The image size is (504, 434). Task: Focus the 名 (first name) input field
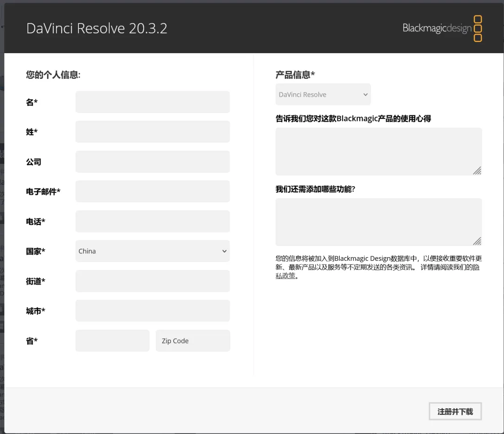point(153,102)
